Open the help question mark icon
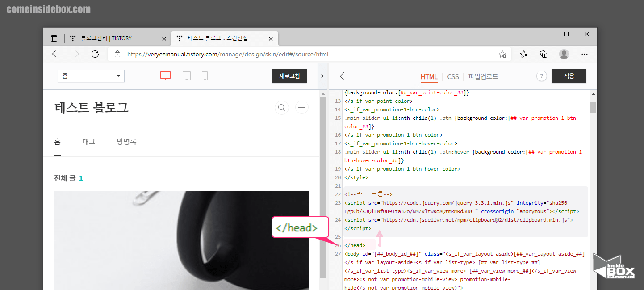This screenshot has width=644, height=290. pyautogui.click(x=541, y=76)
